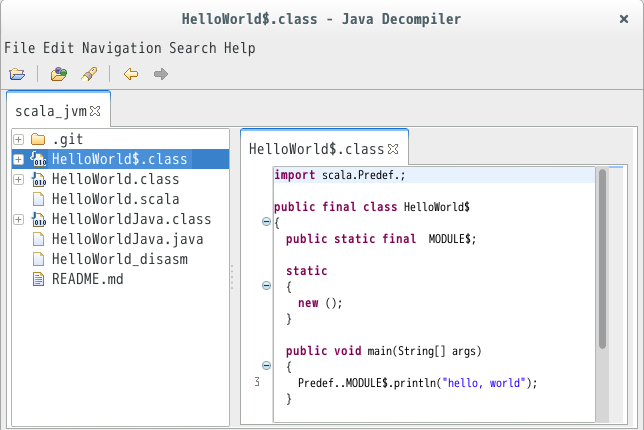The image size is (644, 430).
Task: Collapse the main method fold
Action: pyautogui.click(x=266, y=366)
